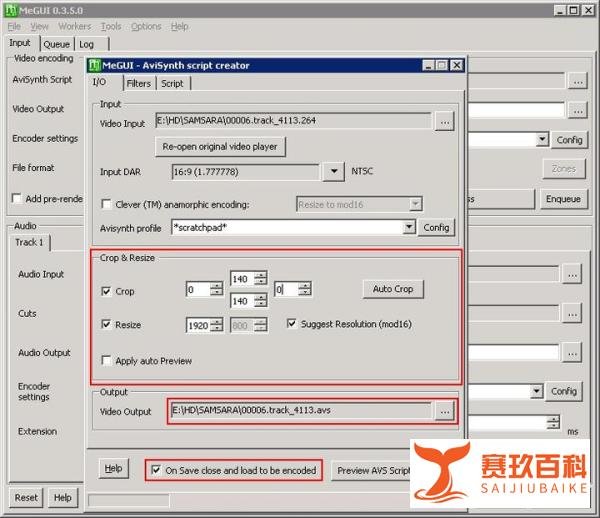Open the File menu
This screenshot has width=600, height=518.
pyautogui.click(x=14, y=26)
